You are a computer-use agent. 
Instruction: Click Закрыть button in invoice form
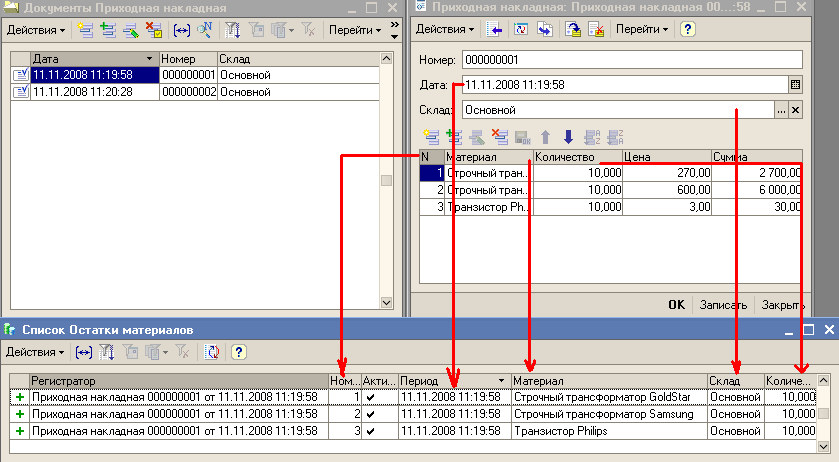783,305
